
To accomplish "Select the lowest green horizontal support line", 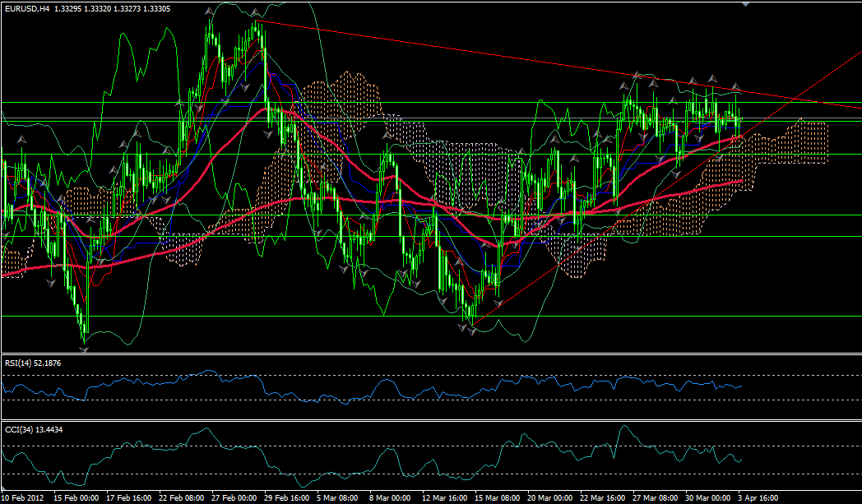I will [x=411, y=316].
